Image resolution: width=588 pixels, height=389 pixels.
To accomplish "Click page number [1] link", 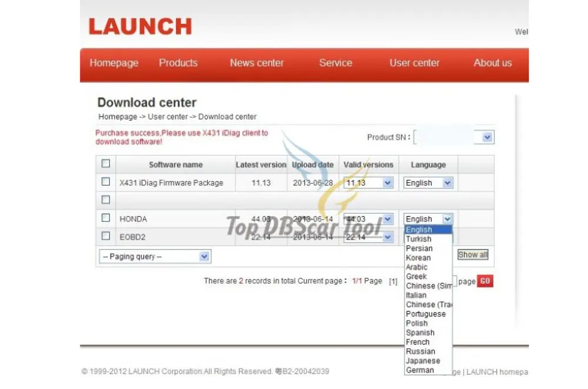I will (x=393, y=281).
